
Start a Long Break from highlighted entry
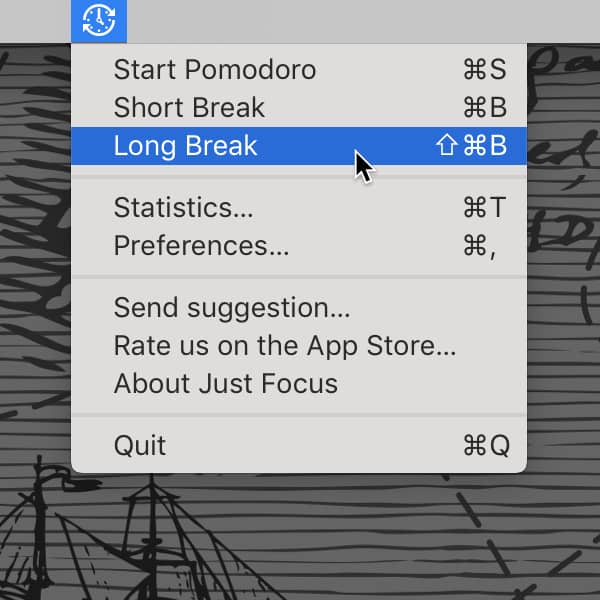(x=299, y=146)
